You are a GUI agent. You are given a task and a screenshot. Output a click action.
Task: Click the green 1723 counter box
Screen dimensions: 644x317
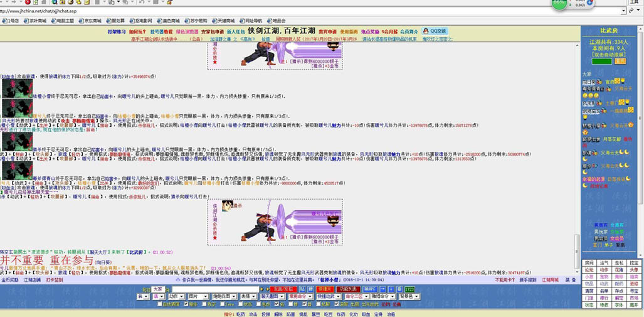tap(409, 289)
